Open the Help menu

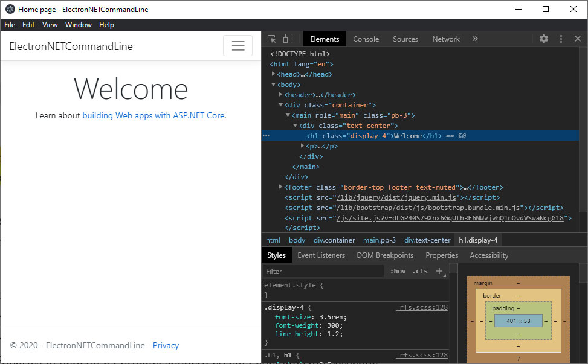coord(106,25)
